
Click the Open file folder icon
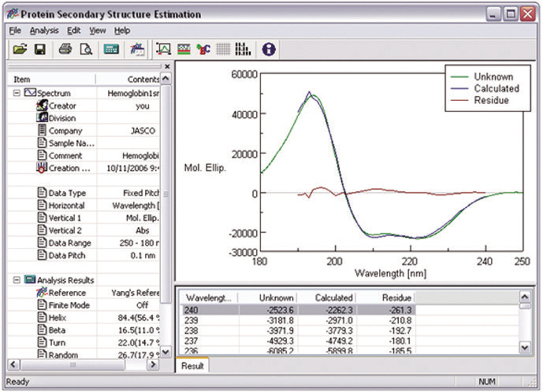[20, 50]
